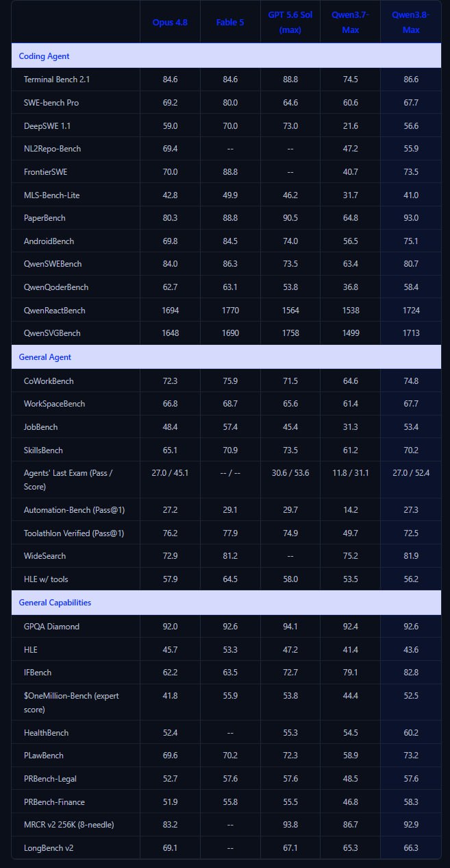Select the HealthBench row label

click(x=46, y=733)
